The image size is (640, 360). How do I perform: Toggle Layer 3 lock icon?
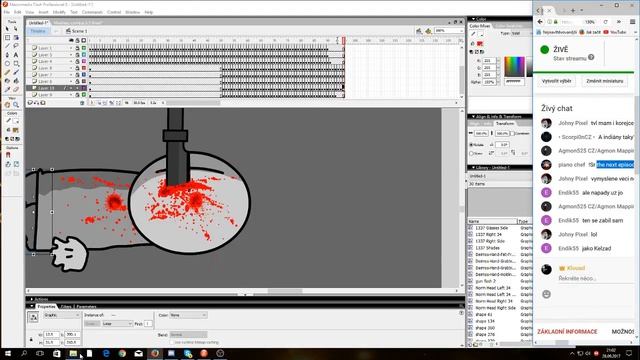pos(77,55)
